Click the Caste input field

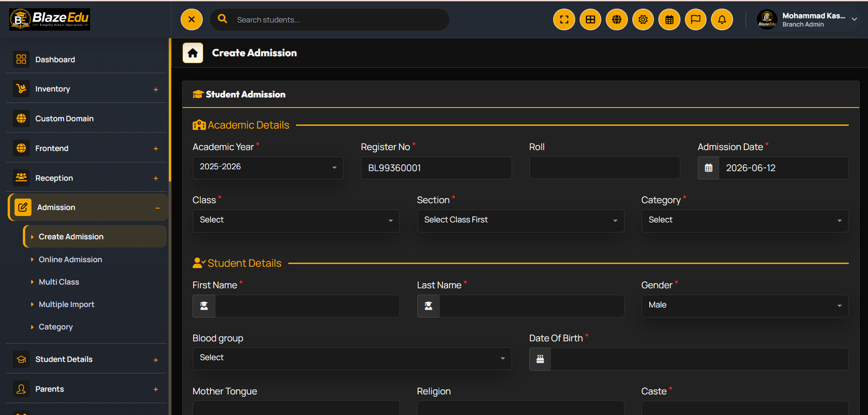(745, 408)
